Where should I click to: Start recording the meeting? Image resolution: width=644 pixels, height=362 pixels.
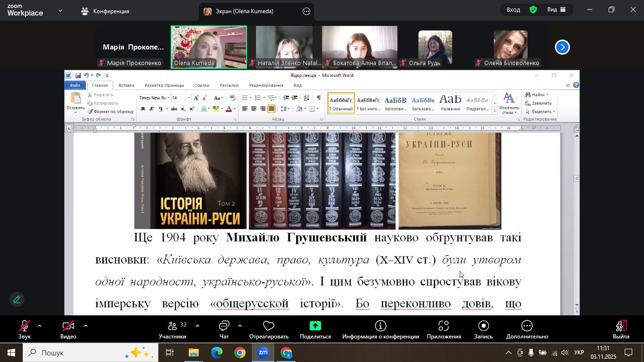[x=483, y=329]
